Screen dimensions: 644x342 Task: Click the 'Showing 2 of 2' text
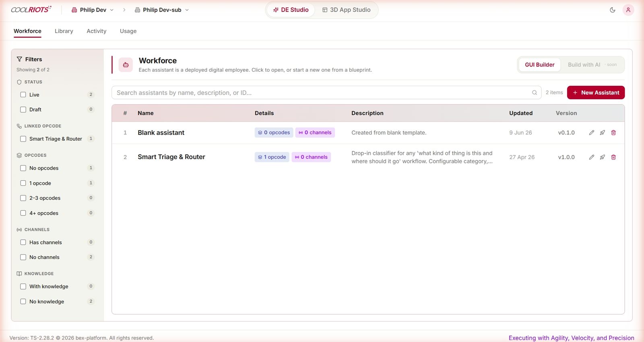click(33, 70)
